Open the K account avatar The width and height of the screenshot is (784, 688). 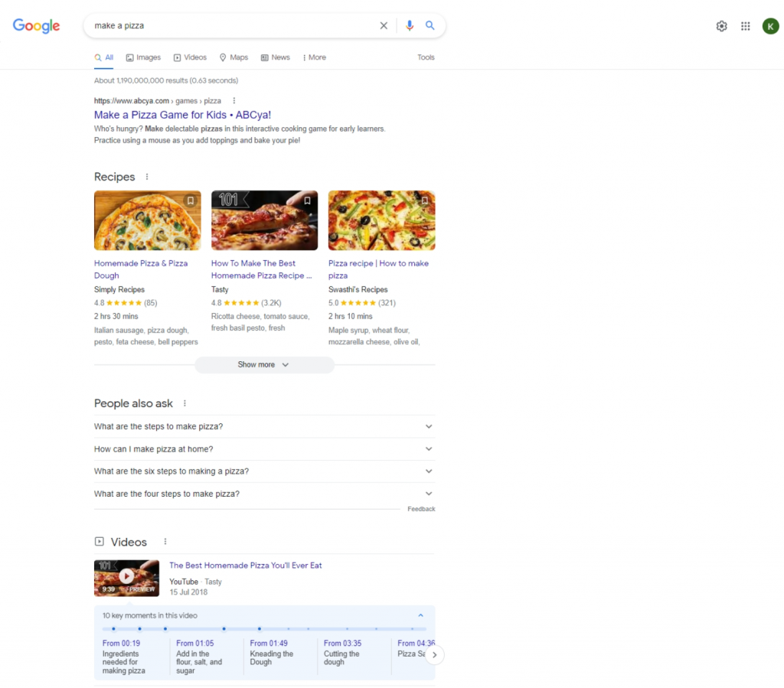coord(770,26)
